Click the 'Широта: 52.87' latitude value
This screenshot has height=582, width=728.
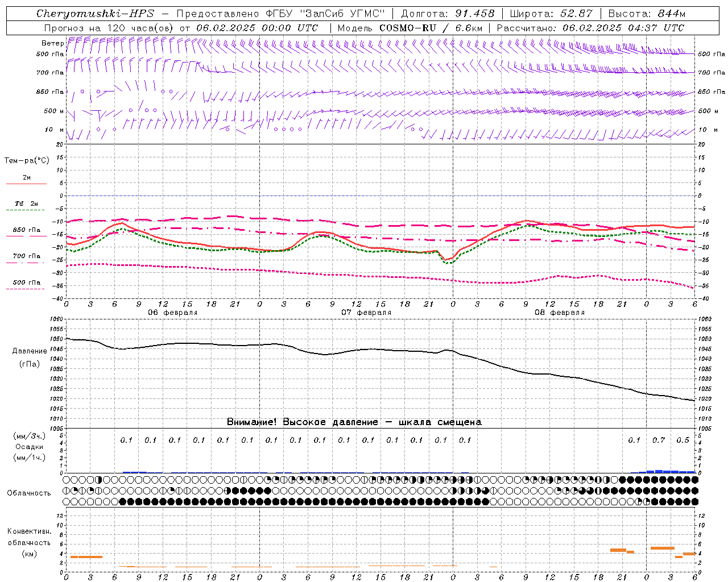(x=551, y=14)
